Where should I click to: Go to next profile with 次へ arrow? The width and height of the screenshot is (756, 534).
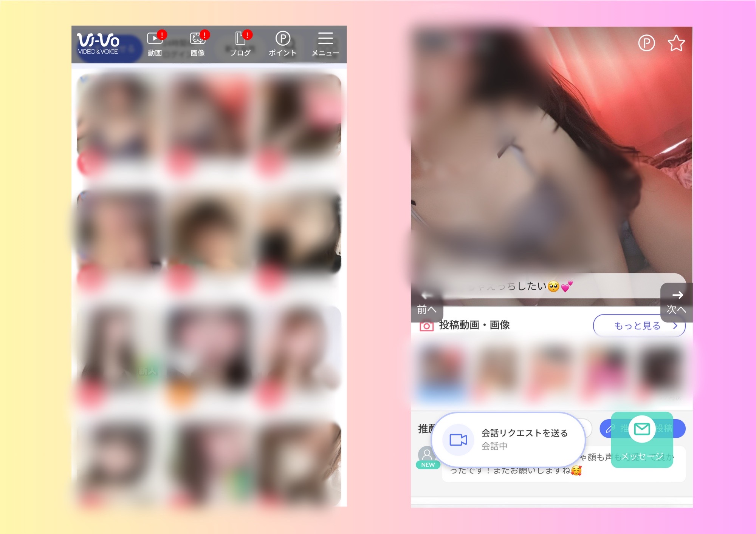(x=676, y=302)
